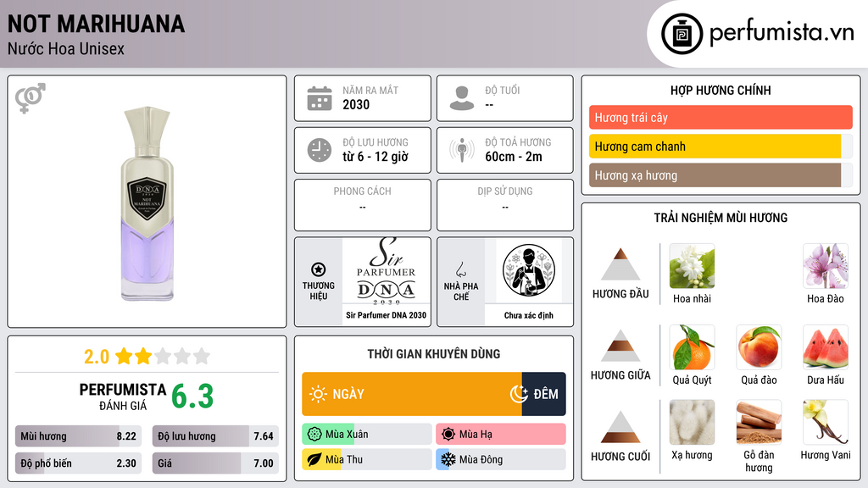Click the Hương đầu pyramid icon
This screenshot has height=488, width=868.
click(620, 264)
